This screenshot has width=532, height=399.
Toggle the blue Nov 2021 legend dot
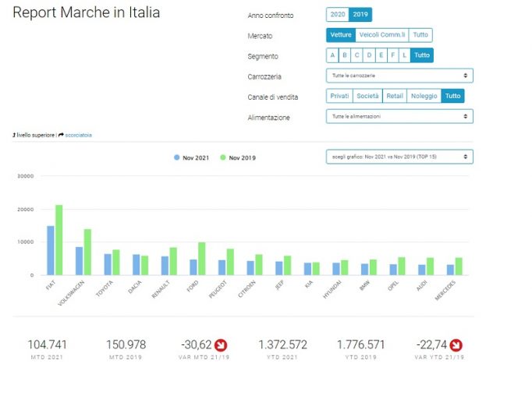177,157
